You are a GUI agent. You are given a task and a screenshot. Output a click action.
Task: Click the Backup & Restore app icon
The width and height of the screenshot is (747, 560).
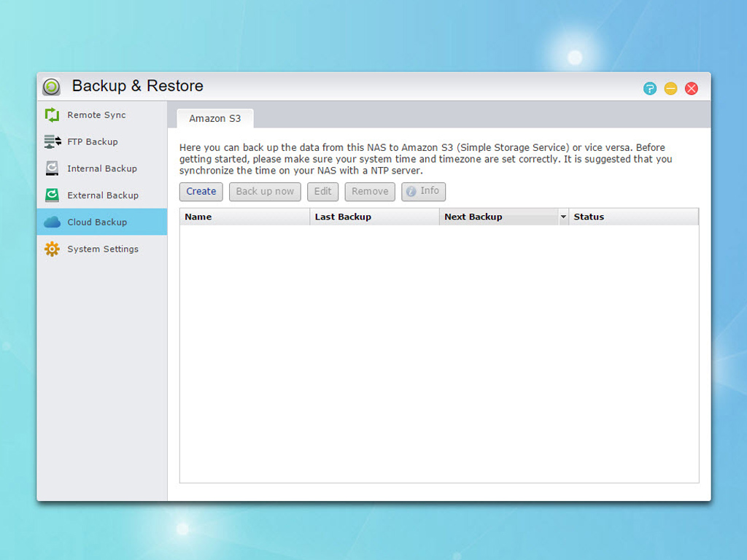pos(52,87)
